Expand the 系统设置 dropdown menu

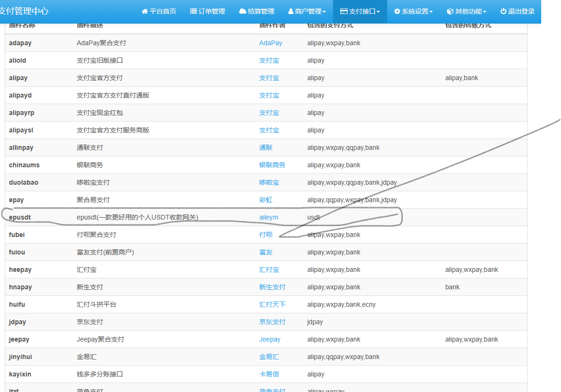(x=413, y=11)
